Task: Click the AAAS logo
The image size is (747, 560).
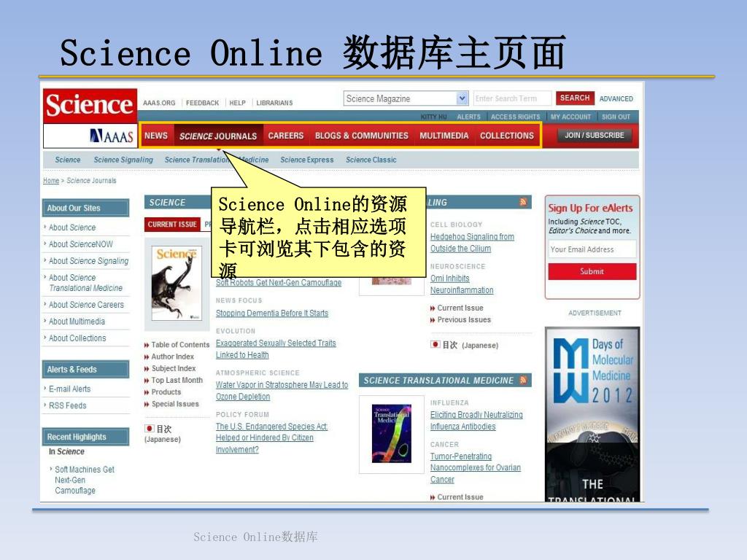Action: point(112,136)
